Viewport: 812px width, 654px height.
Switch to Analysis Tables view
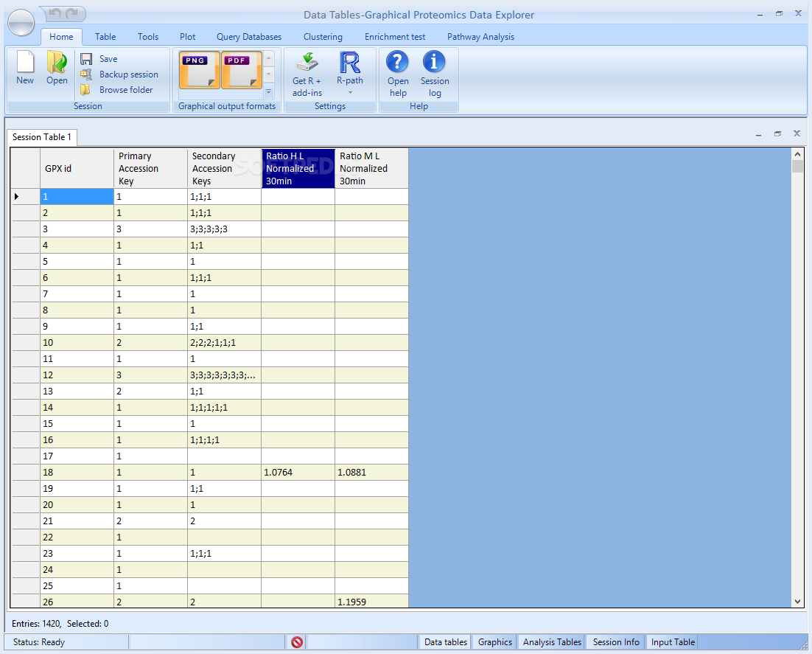point(552,642)
